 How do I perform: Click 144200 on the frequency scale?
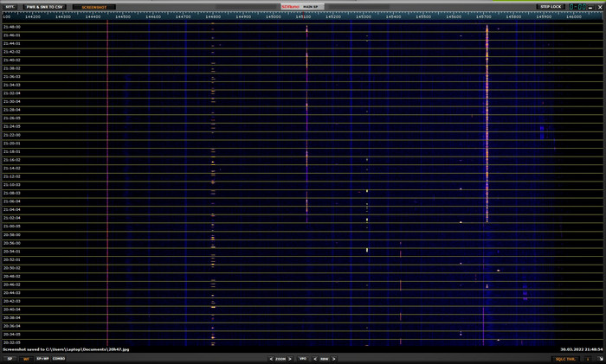point(33,16)
